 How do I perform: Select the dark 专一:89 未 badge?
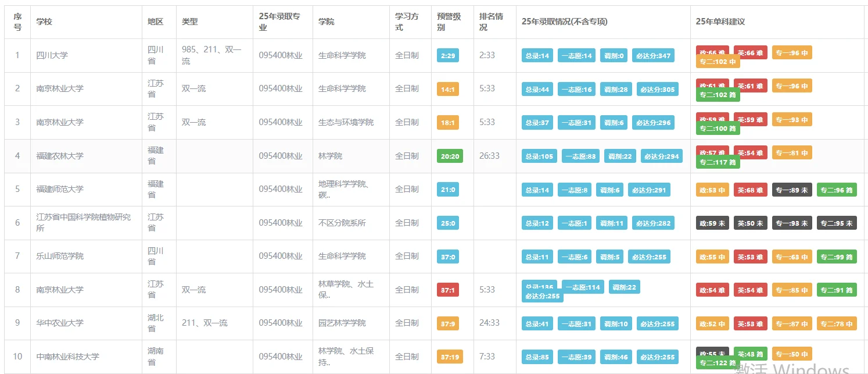tap(792, 190)
